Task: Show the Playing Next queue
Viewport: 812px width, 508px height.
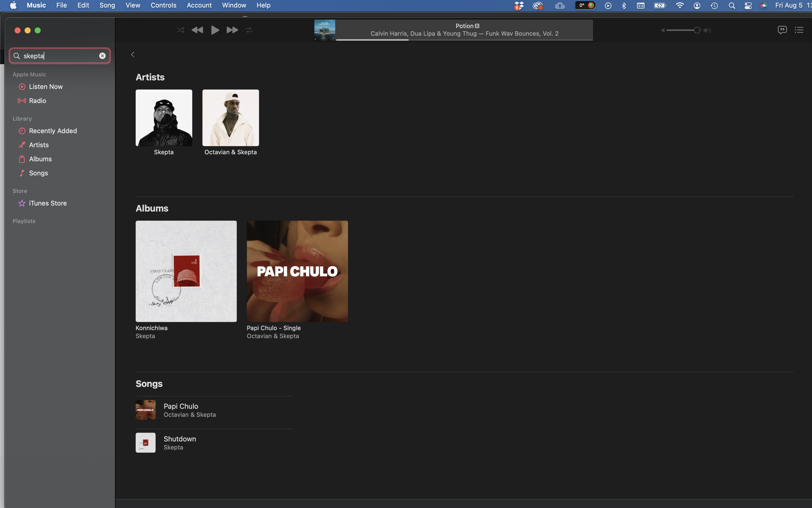Action: (799, 30)
